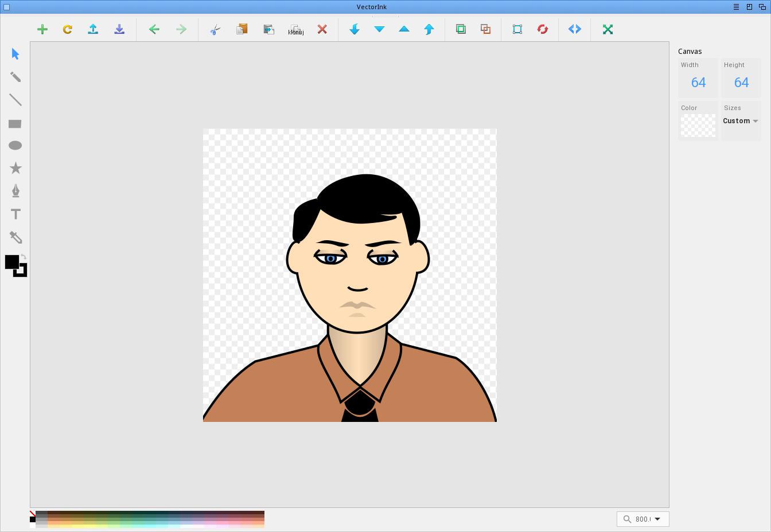
Task: Select the arrow pointer tool
Action: tap(15, 54)
